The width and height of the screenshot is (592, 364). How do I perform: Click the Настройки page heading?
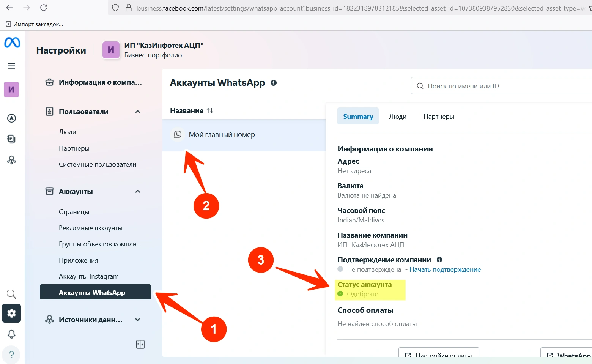[61, 50]
